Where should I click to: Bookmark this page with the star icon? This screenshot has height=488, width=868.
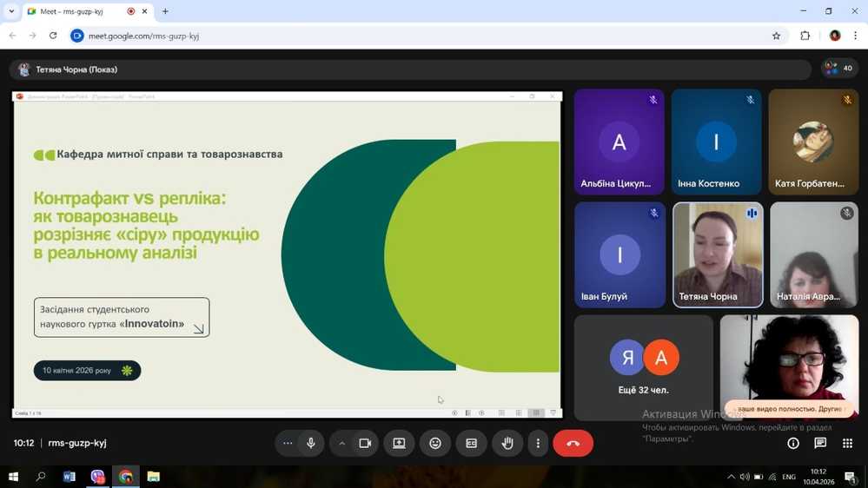(776, 36)
